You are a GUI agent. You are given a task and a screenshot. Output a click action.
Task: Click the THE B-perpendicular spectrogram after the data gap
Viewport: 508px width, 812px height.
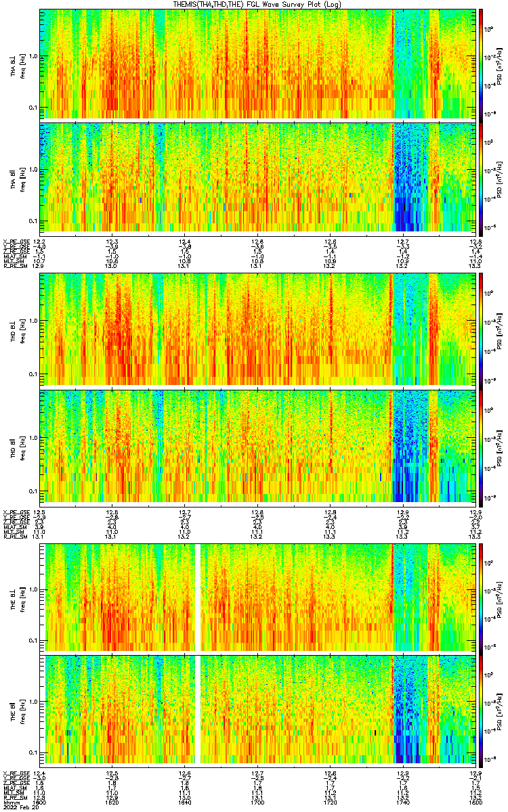339,597
